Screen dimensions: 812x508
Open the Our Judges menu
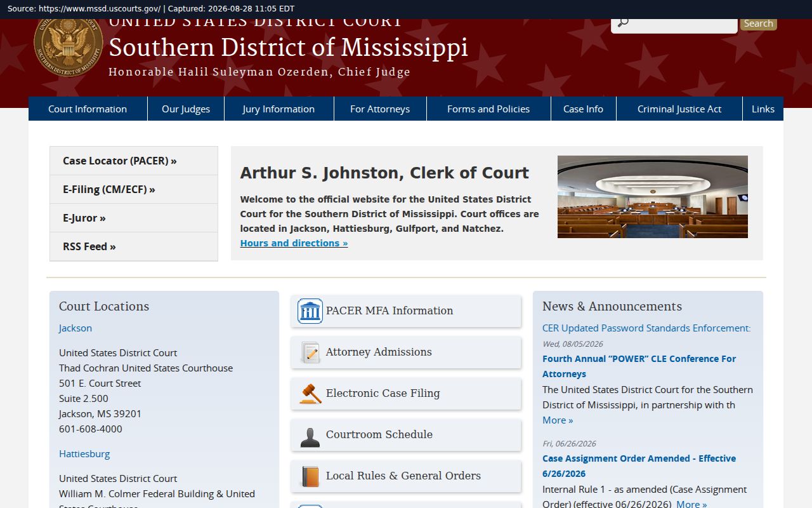pyautogui.click(x=186, y=109)
